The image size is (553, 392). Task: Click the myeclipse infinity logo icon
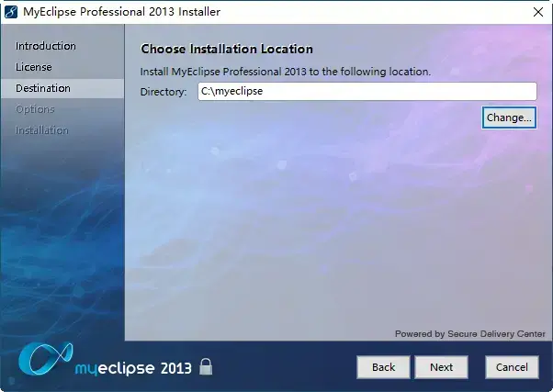(x=45, y=359)
